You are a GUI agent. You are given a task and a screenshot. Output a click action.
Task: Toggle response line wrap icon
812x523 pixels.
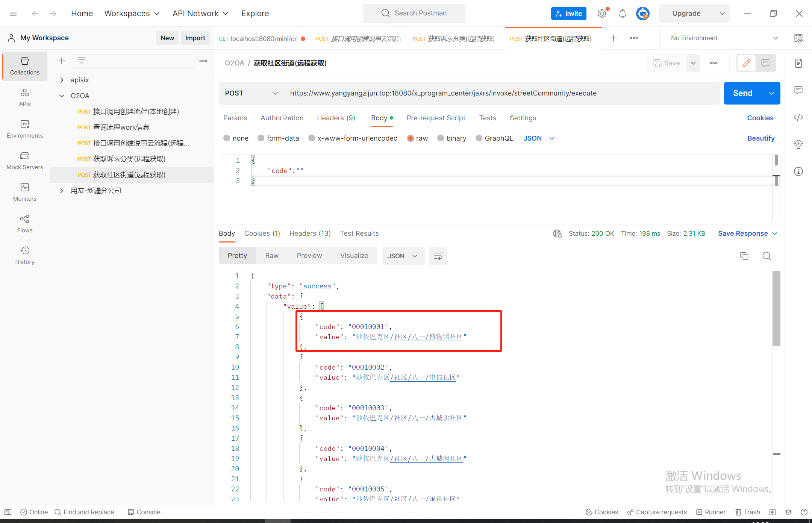point(438,256)
